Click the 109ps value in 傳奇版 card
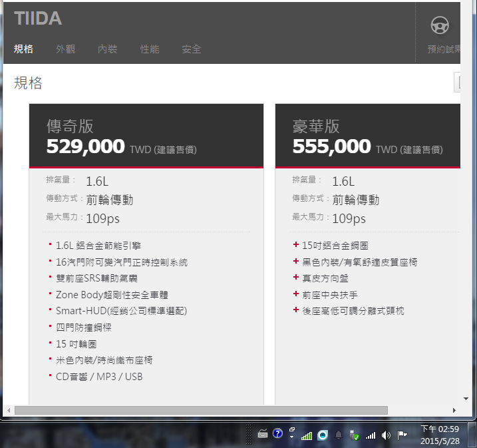477x448 pixels. tap(103, 218)
